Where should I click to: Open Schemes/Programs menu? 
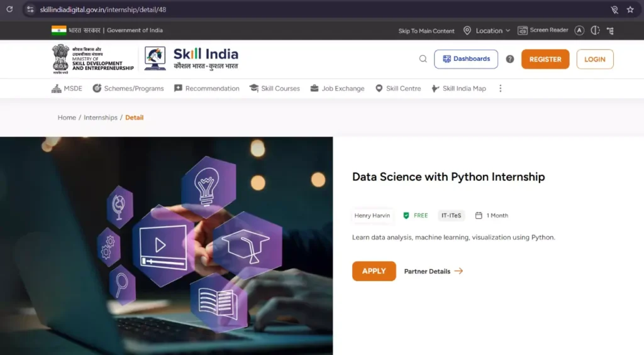pyautogui.click(x=128, y=88)
